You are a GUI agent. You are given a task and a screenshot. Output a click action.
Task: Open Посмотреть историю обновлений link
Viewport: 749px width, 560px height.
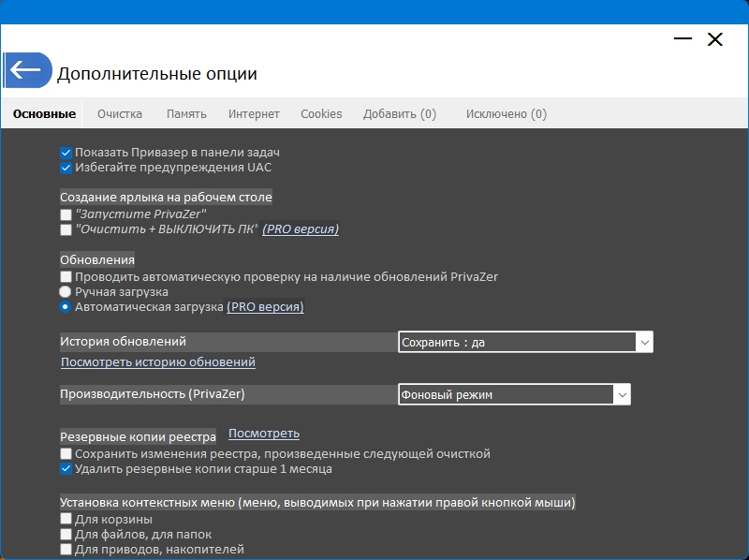click(x=158, y=362)
